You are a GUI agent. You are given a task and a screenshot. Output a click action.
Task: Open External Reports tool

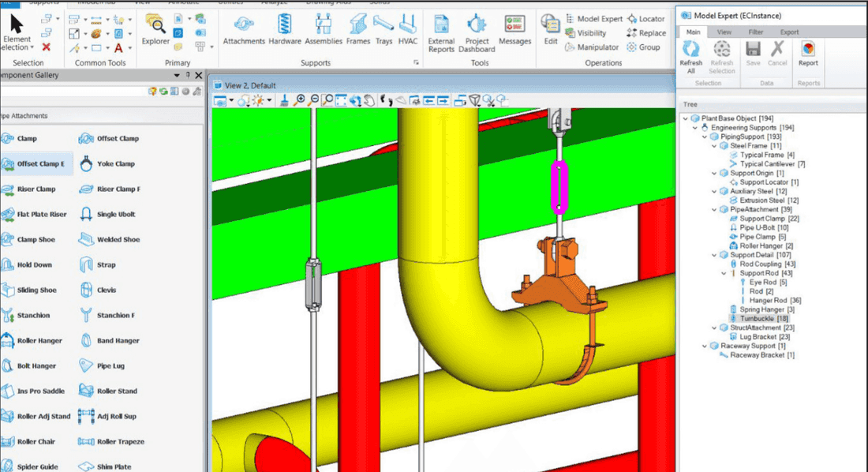point(441,34)
